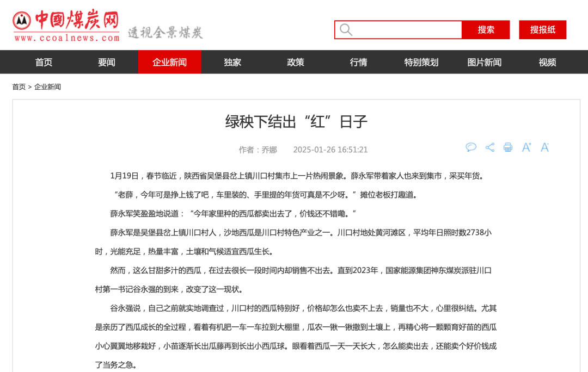This screenshot has height=372, width=588.
Task: Open the 独家 navigation tab
Action: tap(232, 62)
